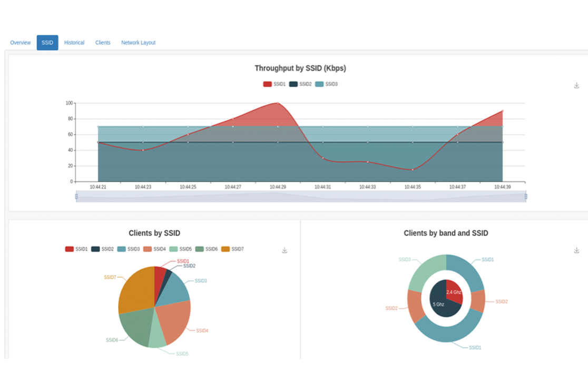The height and width of the screenshot is (392, 588).
Task: Download the Throughput by SSID chart
Action: point(576,85)
